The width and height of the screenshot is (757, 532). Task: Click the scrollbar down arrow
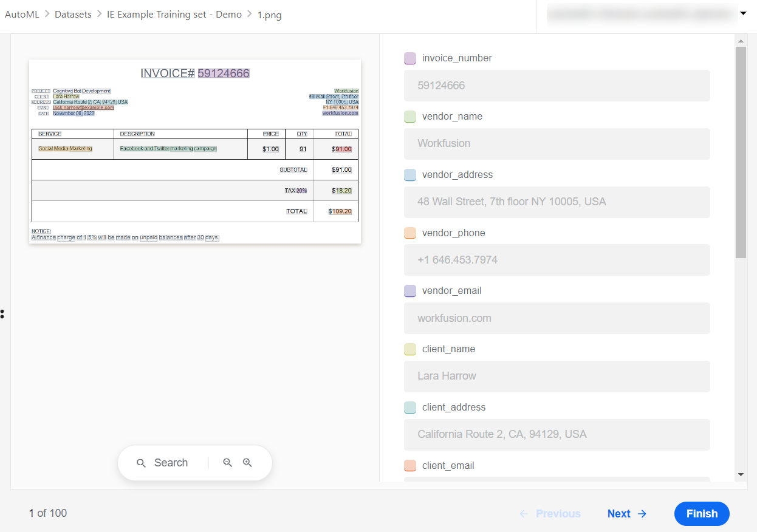[741, 474]
